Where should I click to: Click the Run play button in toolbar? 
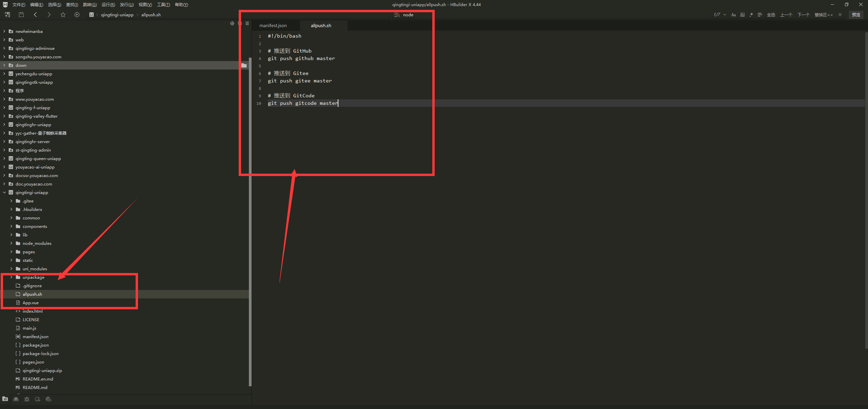click(x=77, y=15)
